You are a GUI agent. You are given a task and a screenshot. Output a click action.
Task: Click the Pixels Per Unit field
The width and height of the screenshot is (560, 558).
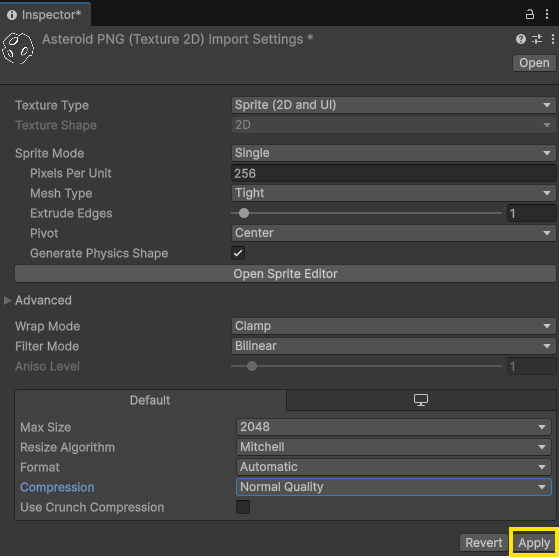(x=394, y=173)
